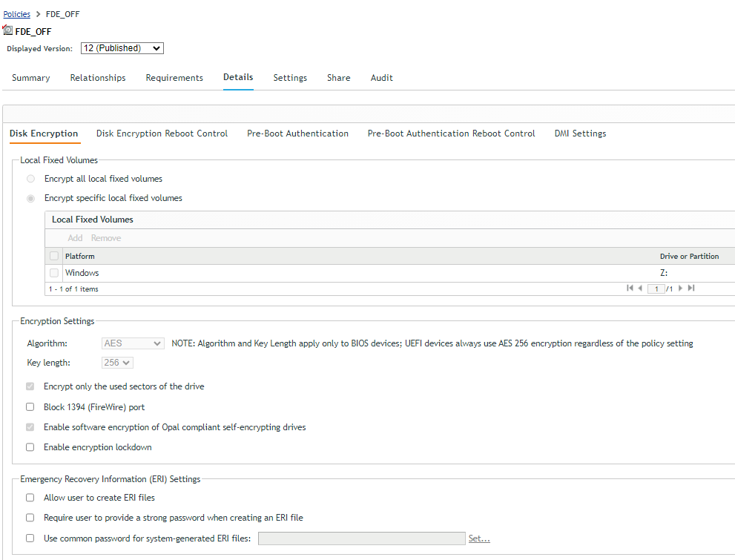Check Allow user to create ERI files
The height and width of the screenshot is (560, 735).
[30, 498]
